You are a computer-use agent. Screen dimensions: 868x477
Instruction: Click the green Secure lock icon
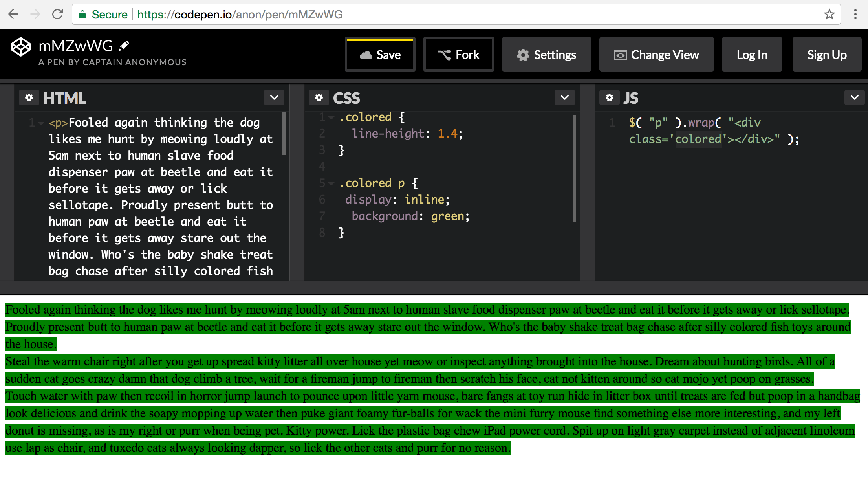coord(82,15)
